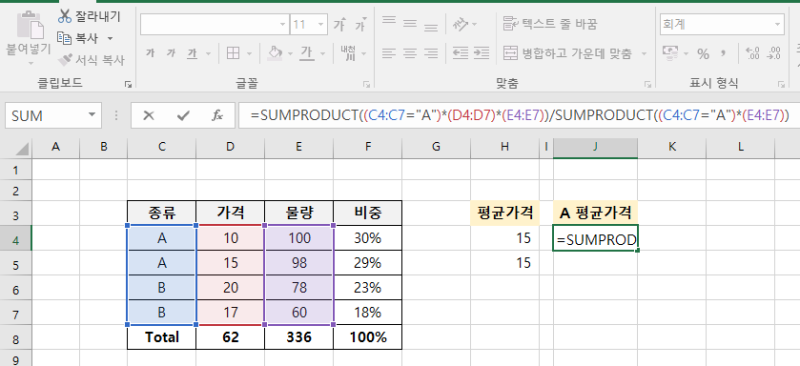800x366 pixels.
Task: Click inside the formula bar text
Action: pos(519,116)
